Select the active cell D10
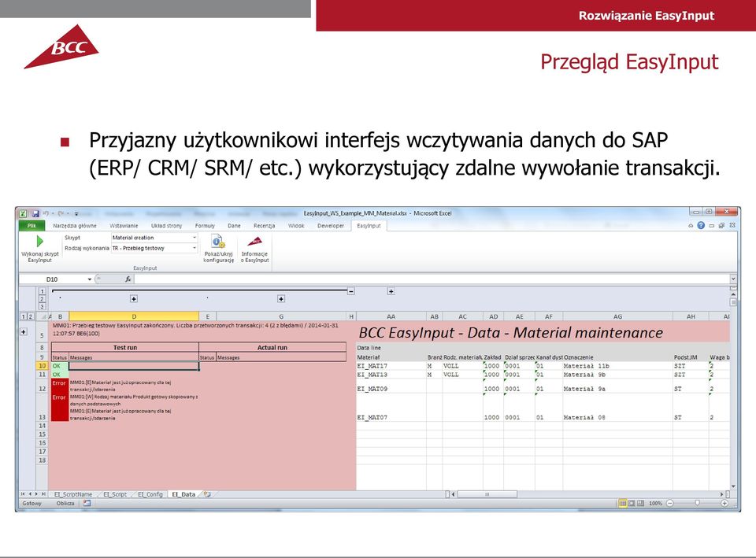Image resolution: width=756 pixels, height=558 pixels. click(134, 366)
